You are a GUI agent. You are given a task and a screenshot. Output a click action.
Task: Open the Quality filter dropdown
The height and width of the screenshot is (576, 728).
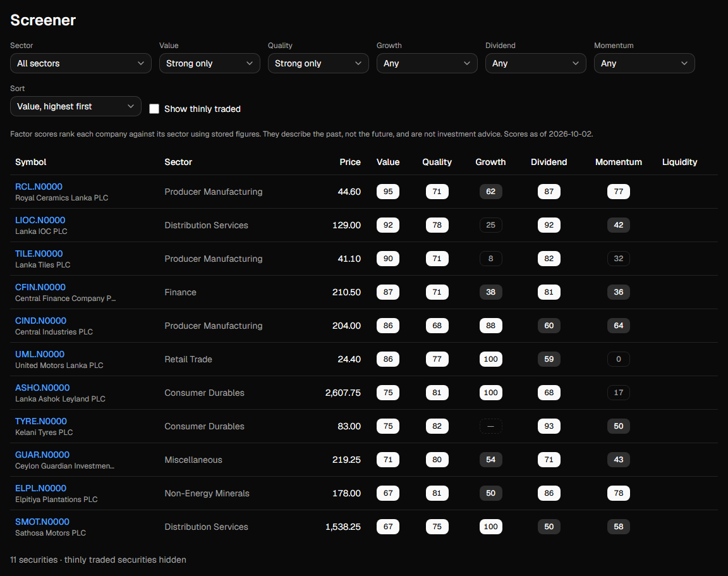[318, 63]
